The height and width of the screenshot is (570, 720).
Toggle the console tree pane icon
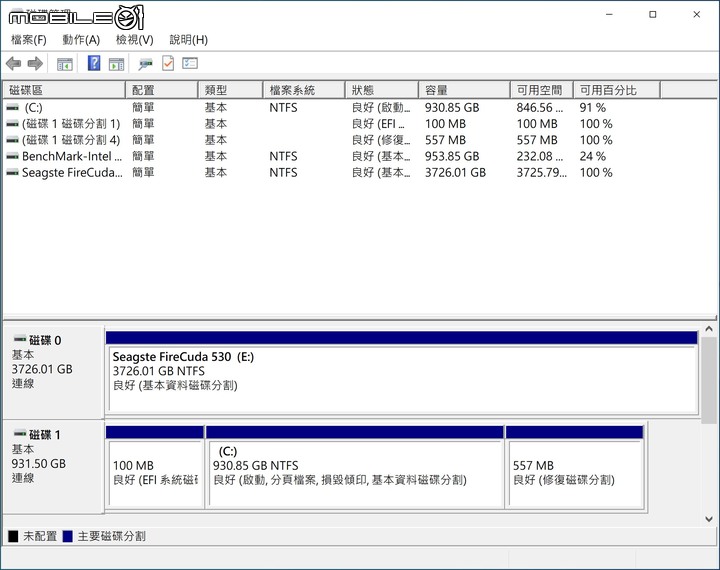[x=65, y=64]
